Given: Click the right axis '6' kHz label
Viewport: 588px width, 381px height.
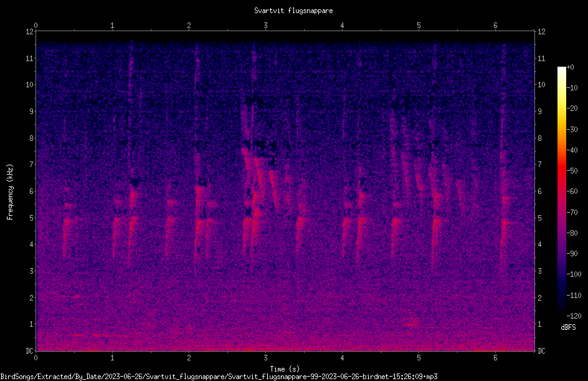Looking at the screenshot, I should (x=539, y=191).
